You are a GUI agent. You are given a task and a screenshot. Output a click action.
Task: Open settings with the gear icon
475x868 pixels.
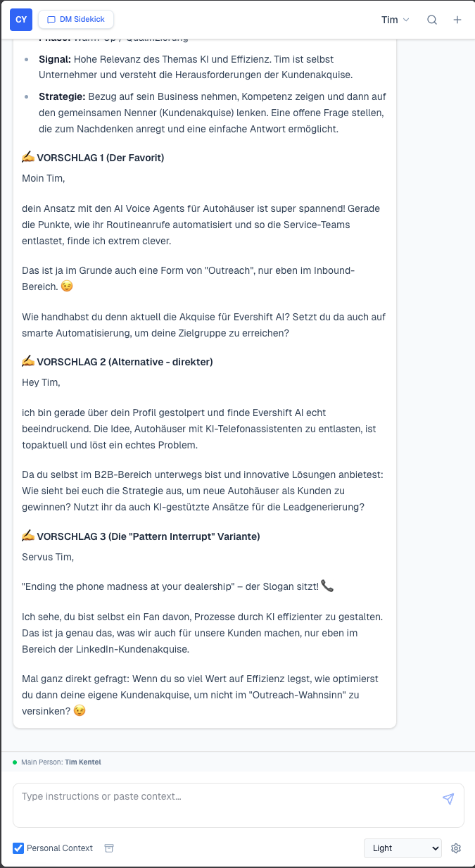point(456,848)
